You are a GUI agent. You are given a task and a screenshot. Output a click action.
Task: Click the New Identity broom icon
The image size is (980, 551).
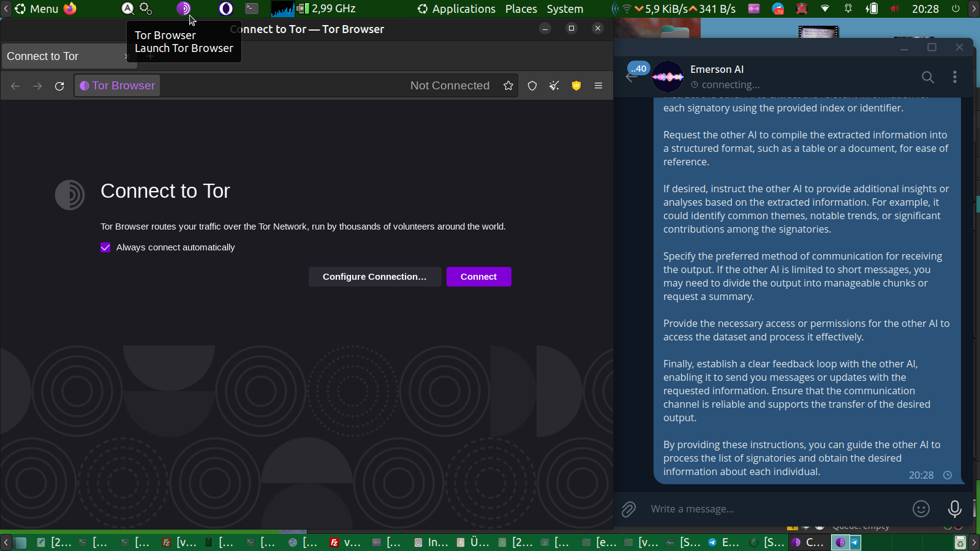click(554, 86)
